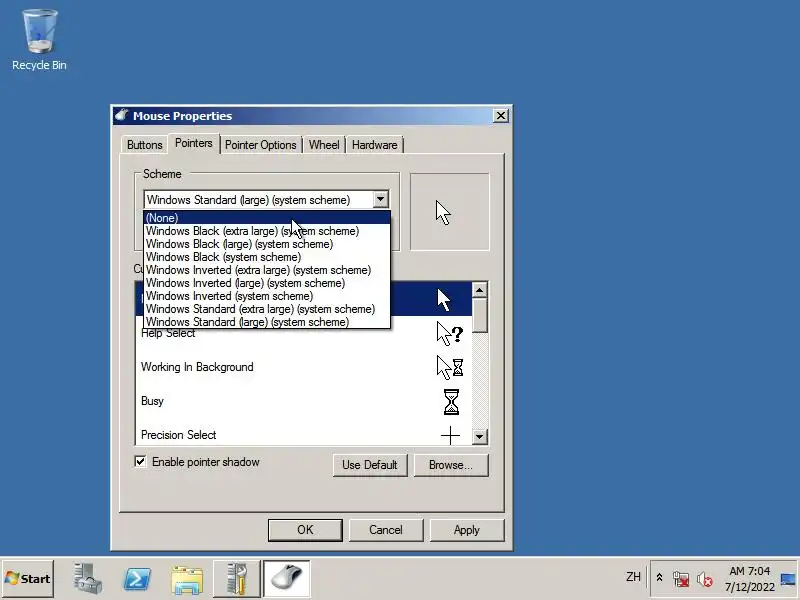Click the Browse... button
The image size is (800, 600).
(451, 465)
